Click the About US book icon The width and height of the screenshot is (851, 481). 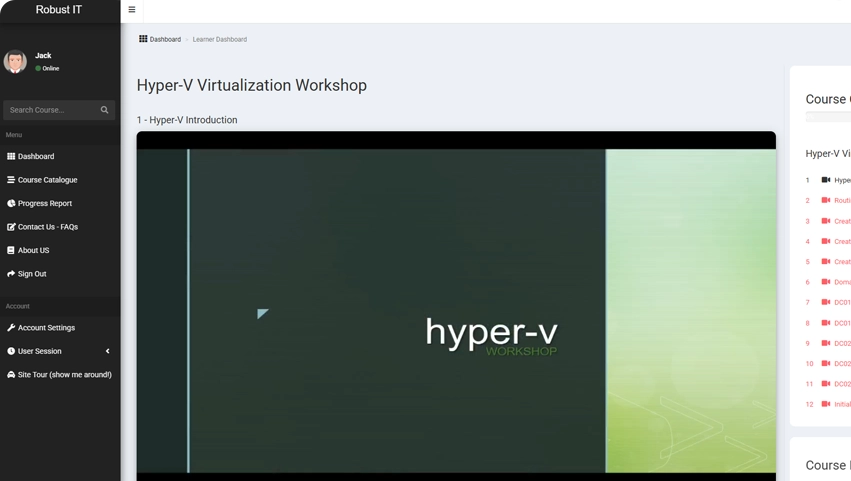click(x=11, y=250)
